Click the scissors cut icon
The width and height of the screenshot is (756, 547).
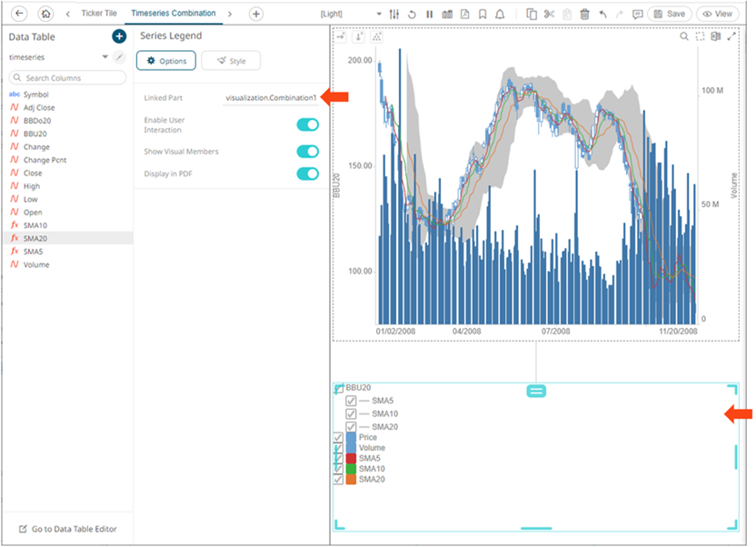click(x=549, y=15)
